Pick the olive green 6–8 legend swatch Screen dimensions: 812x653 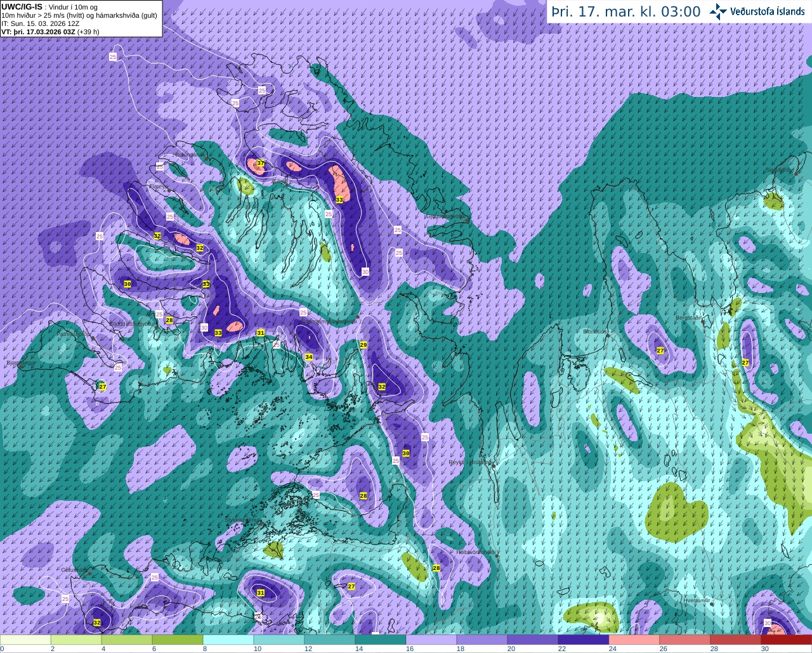(x=178, y=640)
